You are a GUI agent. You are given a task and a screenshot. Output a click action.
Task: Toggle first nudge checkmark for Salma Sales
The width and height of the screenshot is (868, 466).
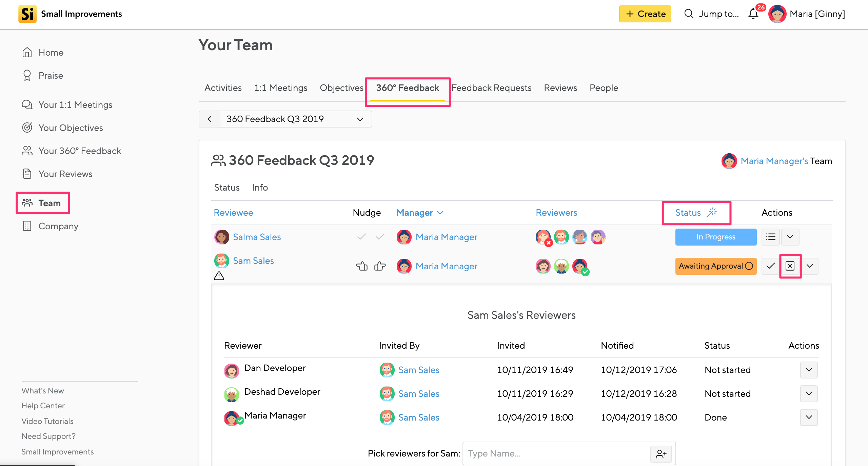[x=362, y=237]
